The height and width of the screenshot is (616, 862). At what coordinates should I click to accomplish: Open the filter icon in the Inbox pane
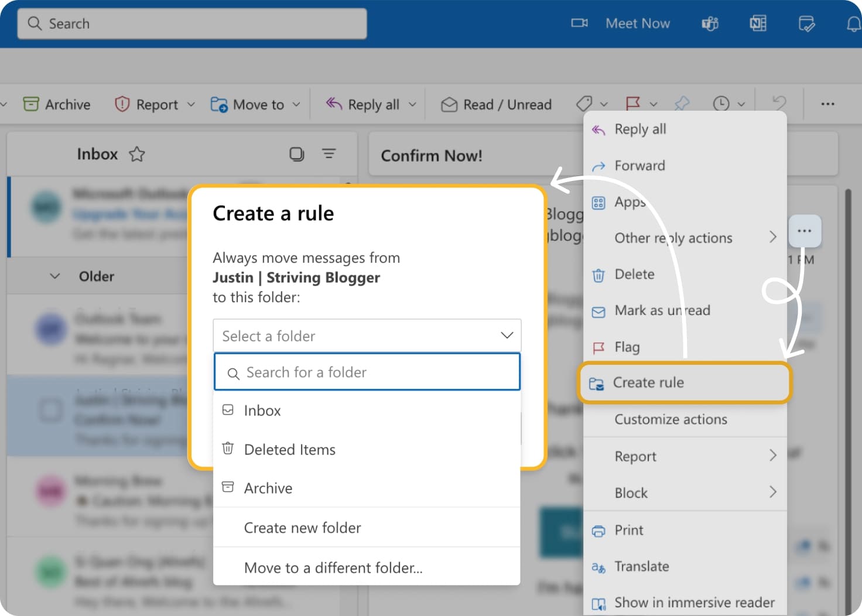329,154
